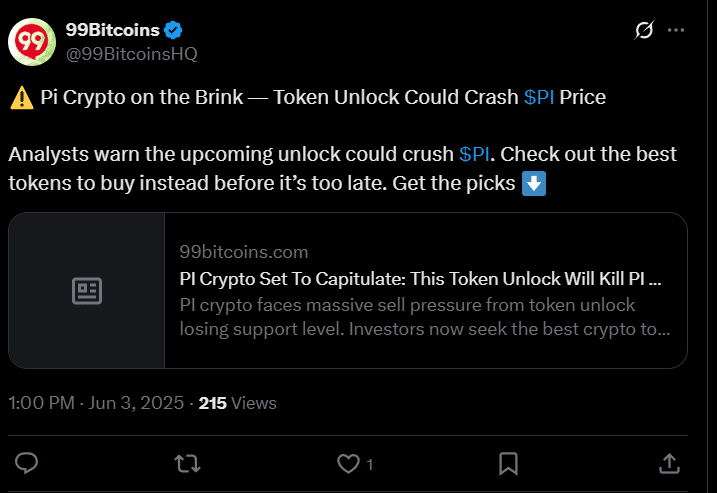The height and width of the screenshot is (493, 717).
Task: Open the @99BitcoinsHQ handle link
Action: [x=132, y=54]
